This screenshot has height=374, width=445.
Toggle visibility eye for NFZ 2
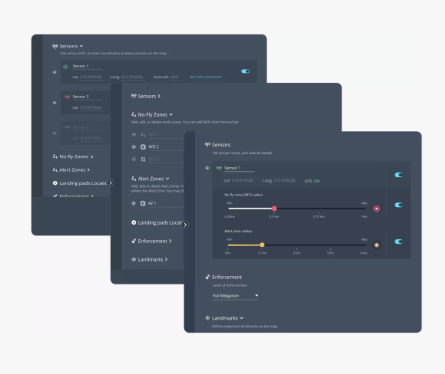(x=134, y=147)
